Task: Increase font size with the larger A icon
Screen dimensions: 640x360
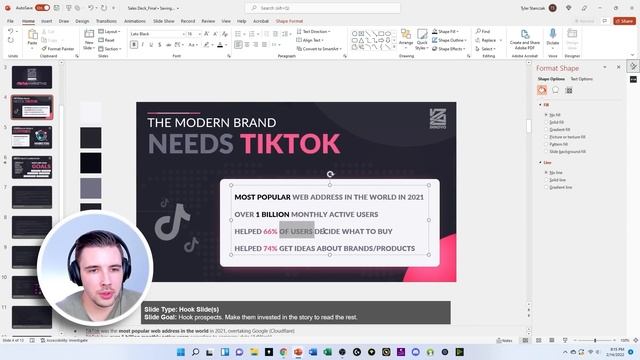Action: click(x=207, y=34)
